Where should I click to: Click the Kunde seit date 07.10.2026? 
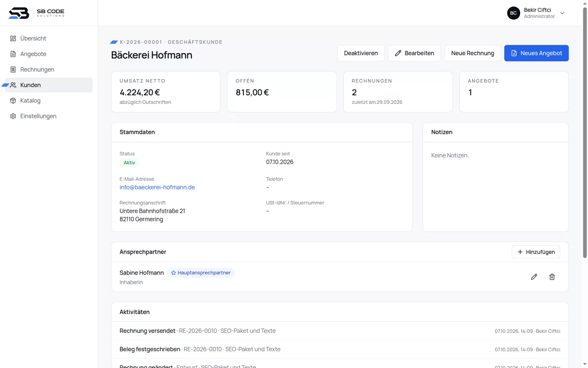pos(280,162)
